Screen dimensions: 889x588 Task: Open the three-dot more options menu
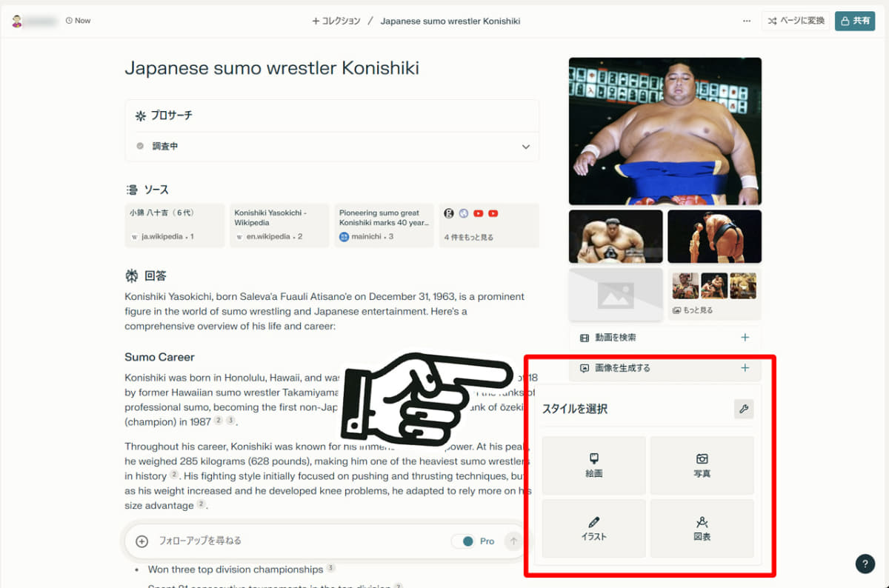(746, 21)
